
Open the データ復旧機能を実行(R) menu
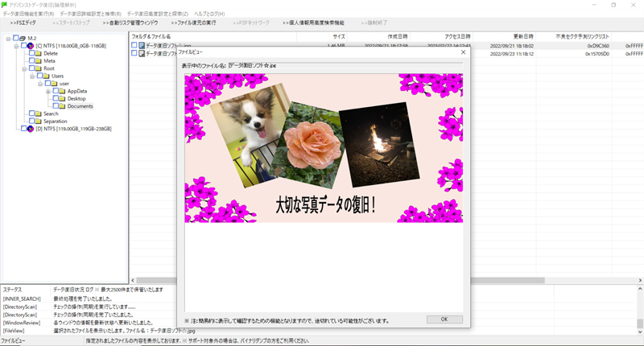click(x=28, y=14)
